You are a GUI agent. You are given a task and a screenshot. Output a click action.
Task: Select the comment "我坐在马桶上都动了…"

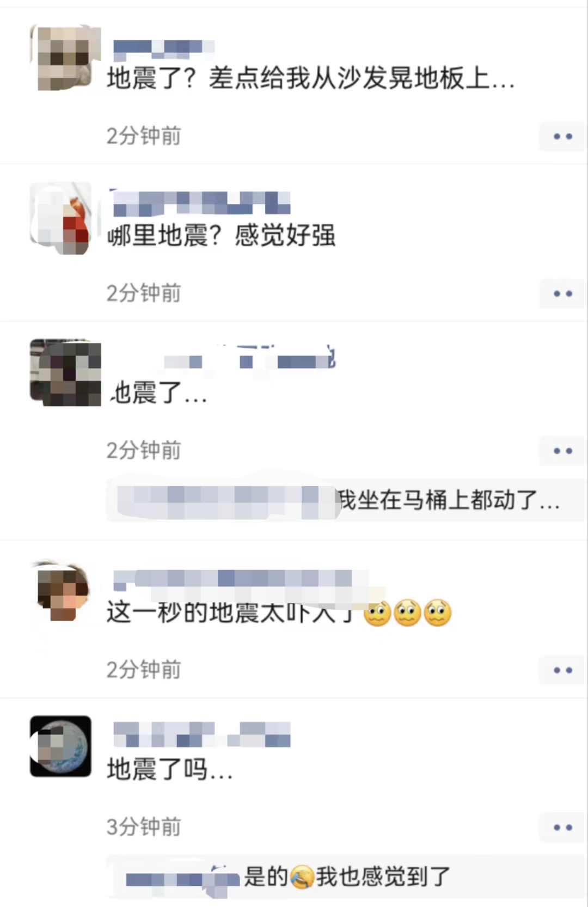449,500
